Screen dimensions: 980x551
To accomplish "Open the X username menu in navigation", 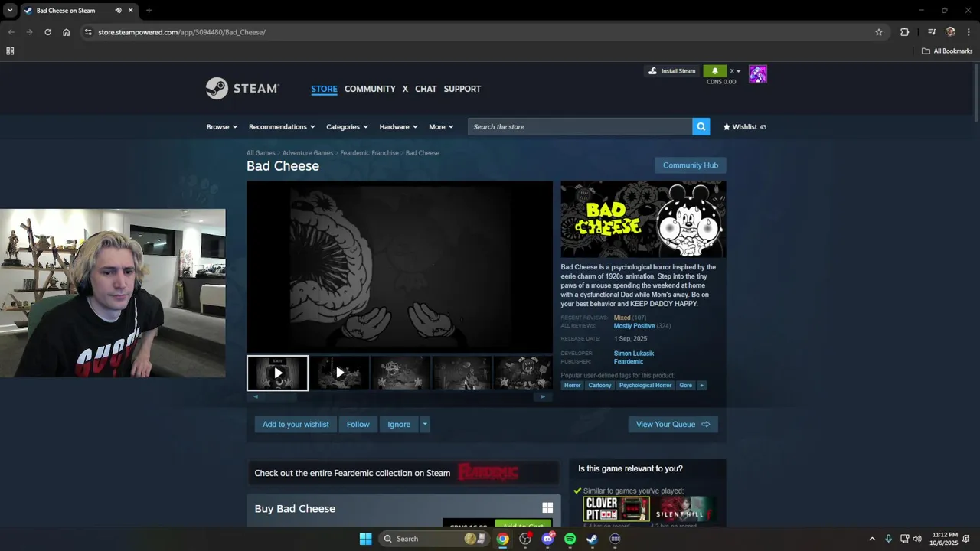I will click(x=405, y=89).
